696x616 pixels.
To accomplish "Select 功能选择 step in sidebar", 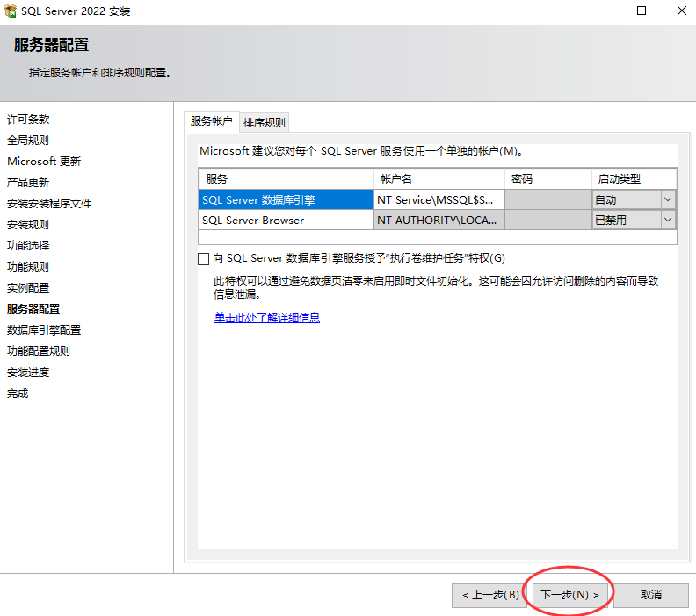I will pyautogui.click(x=28, y=245).
